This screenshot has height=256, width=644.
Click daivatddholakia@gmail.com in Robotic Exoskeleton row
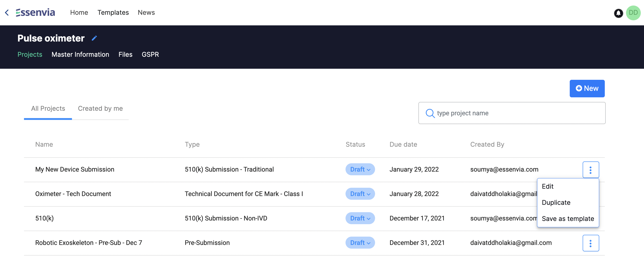[x=511, y=243]
